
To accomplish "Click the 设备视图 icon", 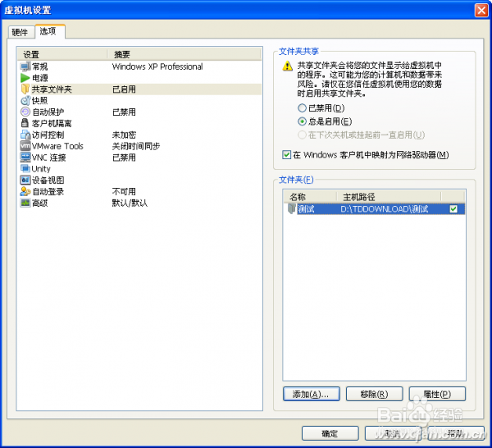I will (25, 180).
